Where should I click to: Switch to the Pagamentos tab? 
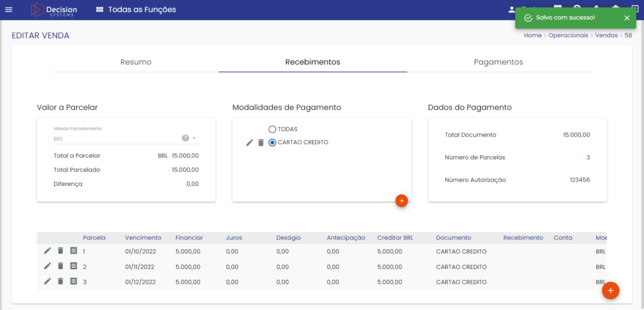498,62
